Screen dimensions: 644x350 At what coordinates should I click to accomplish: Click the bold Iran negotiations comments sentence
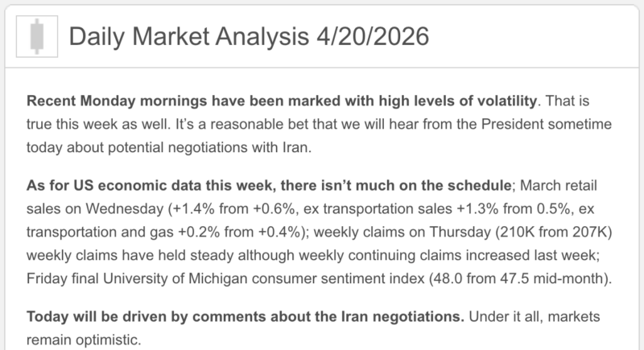click(246, 315)
